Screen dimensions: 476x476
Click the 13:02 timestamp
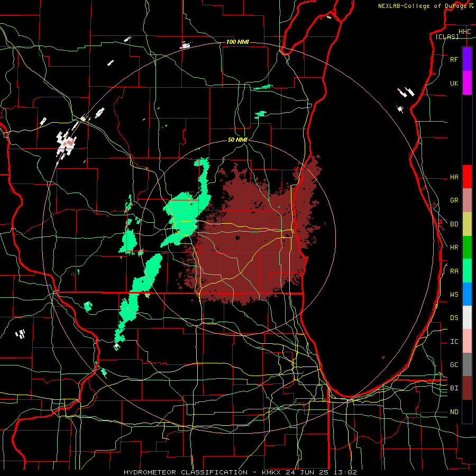click(345, 472)
